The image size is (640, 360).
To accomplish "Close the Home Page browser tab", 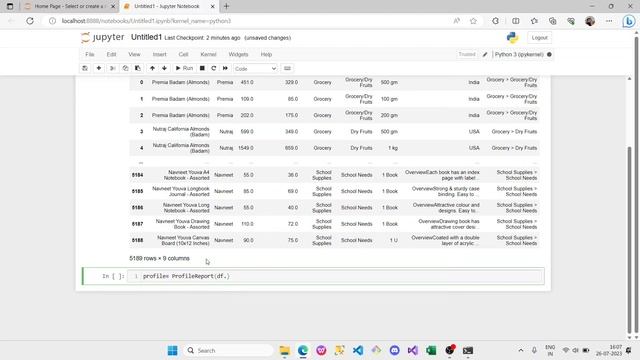I will coord(113,7).
